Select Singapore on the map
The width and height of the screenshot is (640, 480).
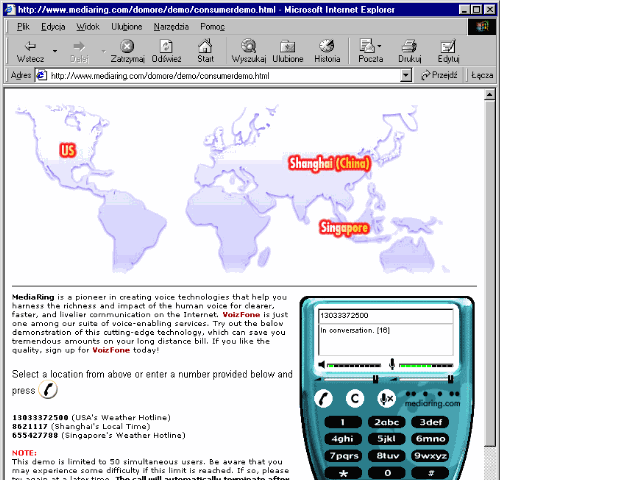344,228
